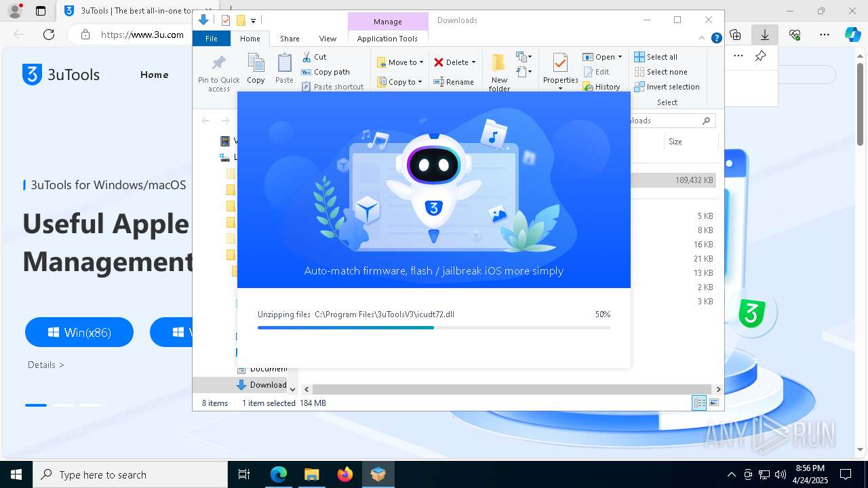Viewport: 868px width, 488px height.
Task: Open Edge Settings and more menu
Action: coord(825,35)
